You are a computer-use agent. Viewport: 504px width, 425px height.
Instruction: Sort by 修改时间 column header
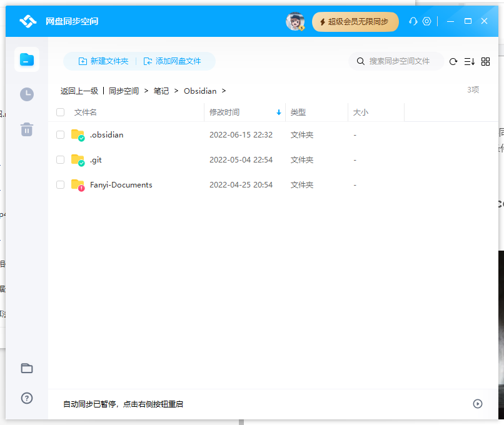(x=224, y=112)
